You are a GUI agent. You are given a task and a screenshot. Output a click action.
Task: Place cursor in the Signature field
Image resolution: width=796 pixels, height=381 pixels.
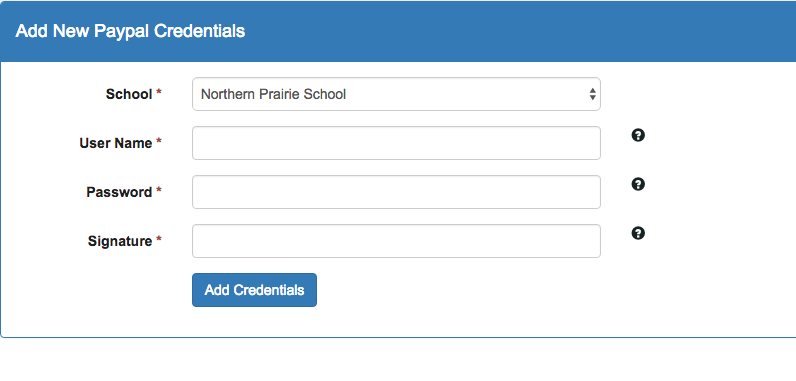tap(396, 241)
